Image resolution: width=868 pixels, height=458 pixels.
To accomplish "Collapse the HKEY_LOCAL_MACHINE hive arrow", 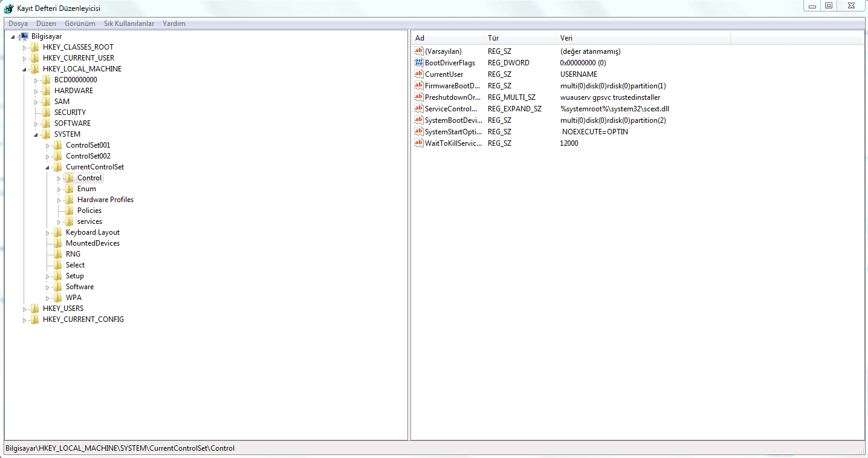I will pos(25,69).
